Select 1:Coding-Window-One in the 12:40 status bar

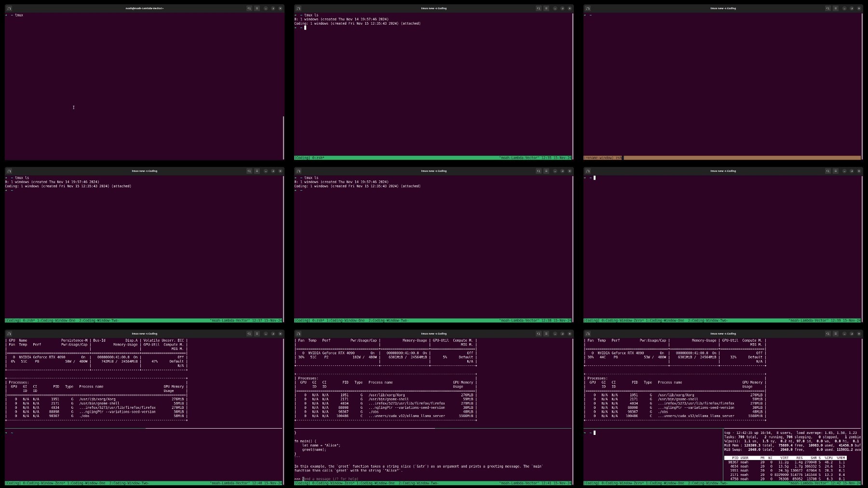[86, 483]
